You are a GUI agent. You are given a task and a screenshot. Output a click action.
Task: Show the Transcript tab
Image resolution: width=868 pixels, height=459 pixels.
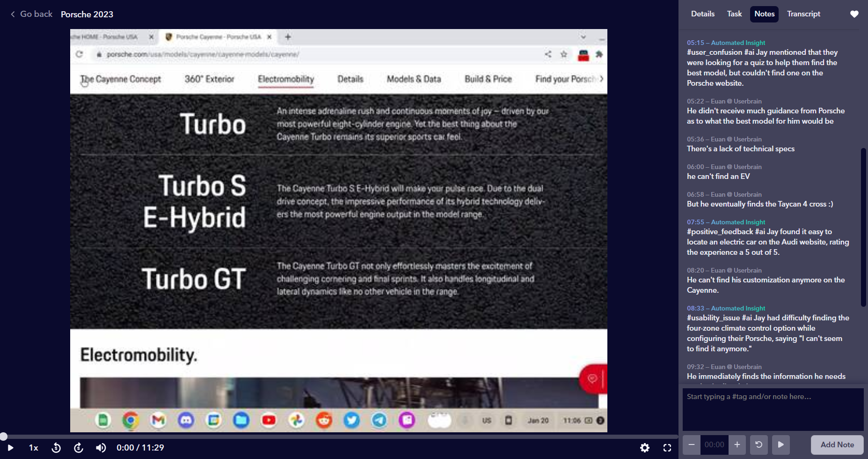point(803,14)
